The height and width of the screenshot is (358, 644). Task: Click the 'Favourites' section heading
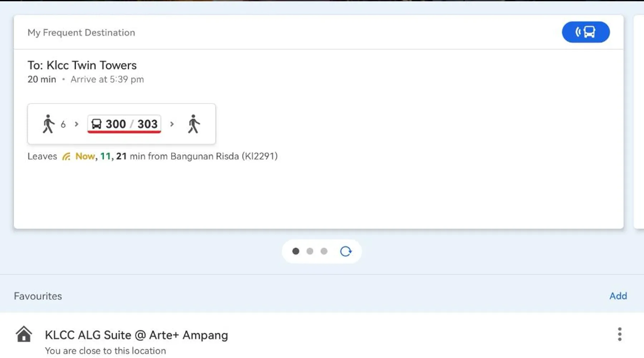click(x=38, y=296)
